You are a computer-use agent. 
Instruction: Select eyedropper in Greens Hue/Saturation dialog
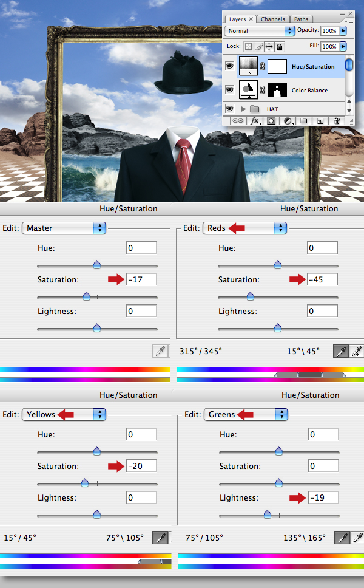342,538
